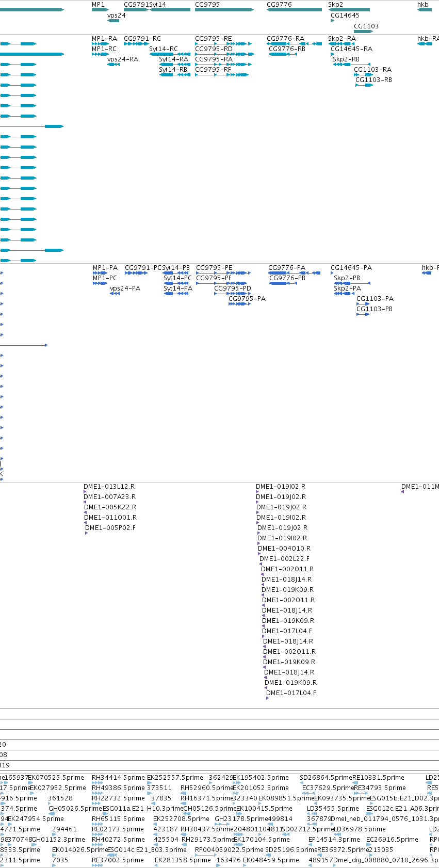Screen dimensions: 439x868
Task: Select transcript CG9791-RC
Action: coord(142,39)
